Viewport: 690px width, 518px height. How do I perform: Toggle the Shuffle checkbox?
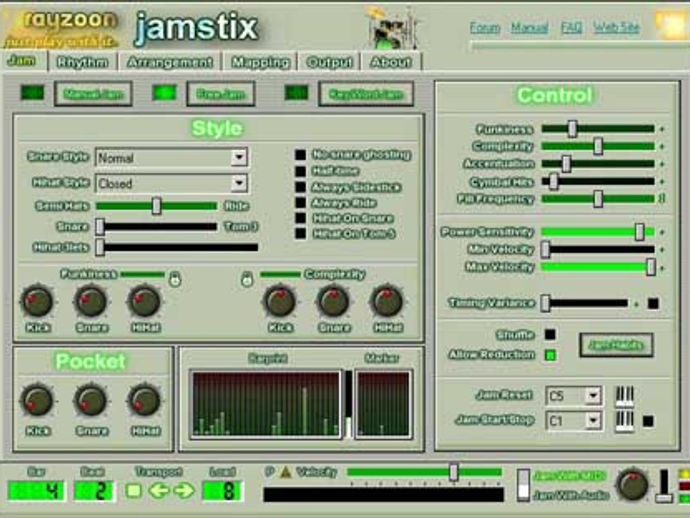[x=550, y=334]
